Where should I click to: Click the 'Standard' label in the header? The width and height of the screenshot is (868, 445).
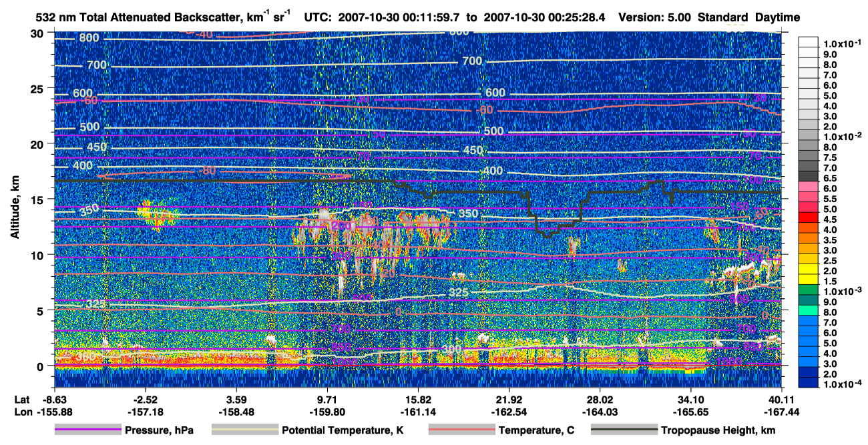coord(723,17)
